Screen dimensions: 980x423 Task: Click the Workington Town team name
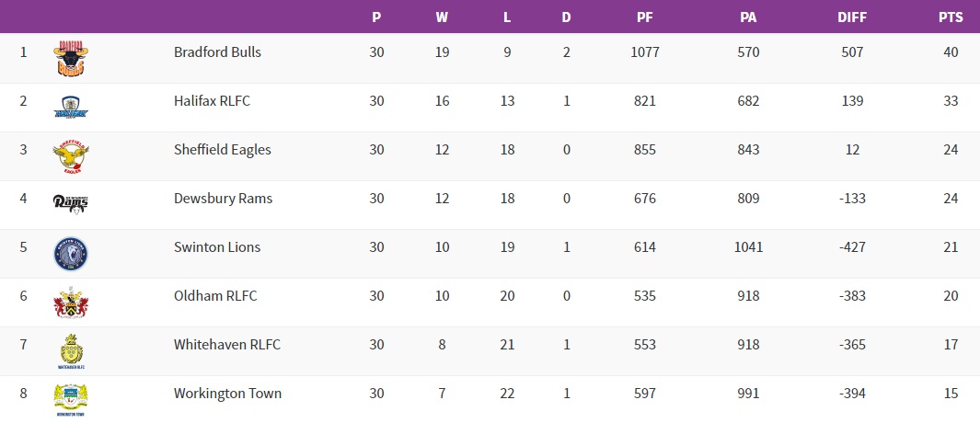[227, 394]
